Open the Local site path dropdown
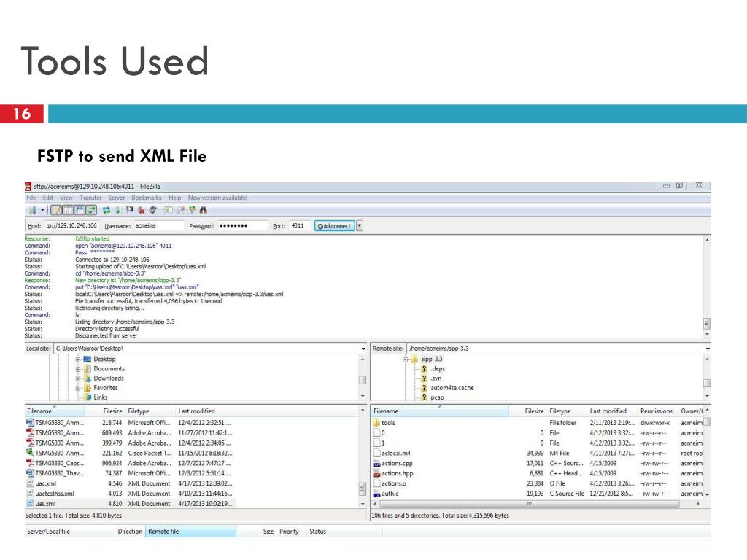The width and height of the screenshot is (747, 560). point(363,349)
